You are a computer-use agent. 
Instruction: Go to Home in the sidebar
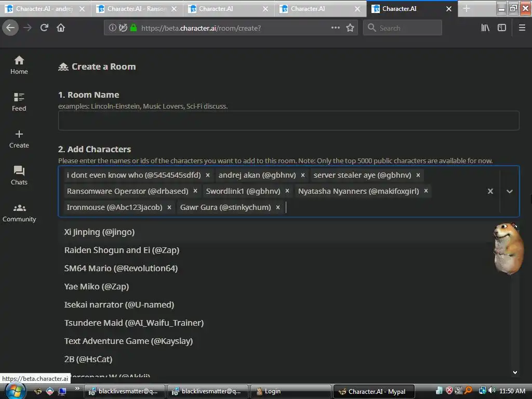pos(19,65)
